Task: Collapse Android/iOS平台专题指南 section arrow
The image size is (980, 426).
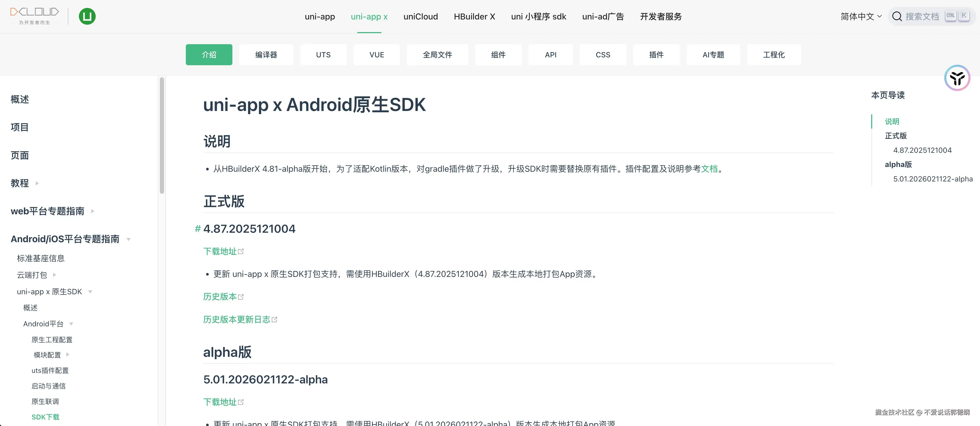Action: [x=129, y=239]
